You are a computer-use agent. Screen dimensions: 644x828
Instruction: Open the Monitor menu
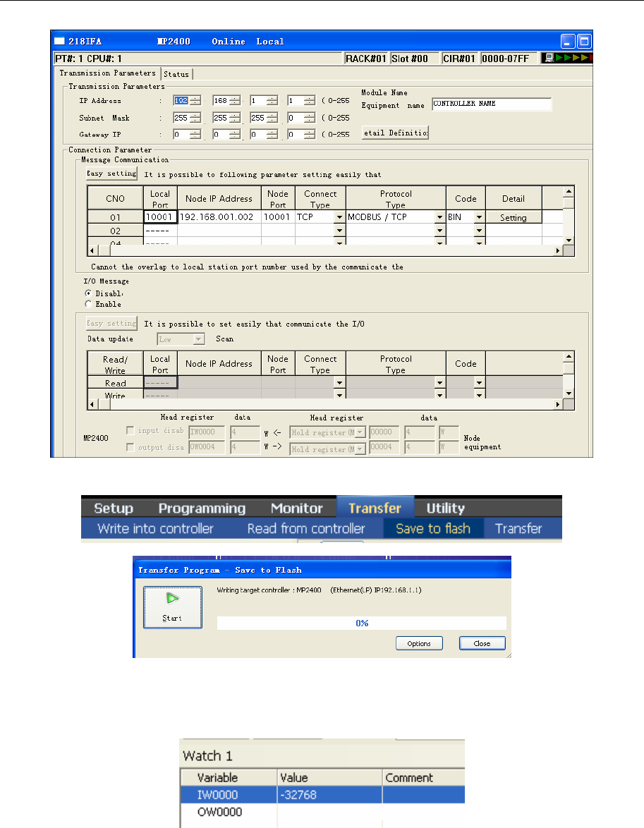(296, 508)
